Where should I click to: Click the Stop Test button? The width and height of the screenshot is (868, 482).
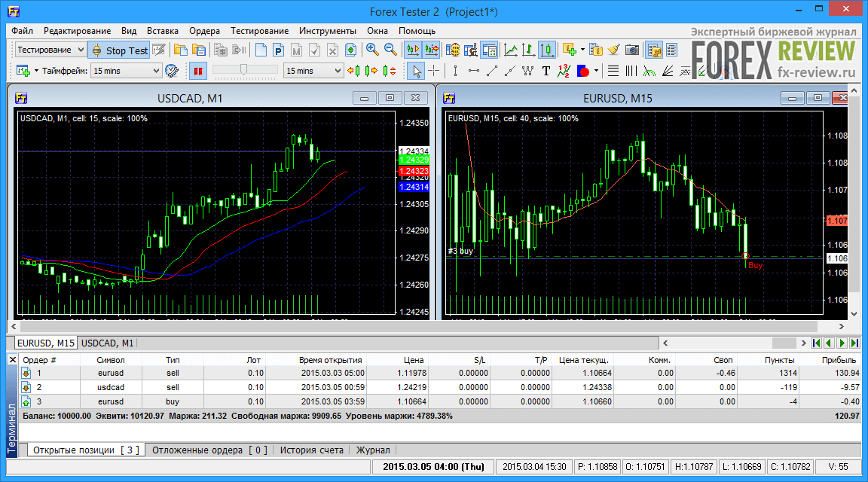119,50
